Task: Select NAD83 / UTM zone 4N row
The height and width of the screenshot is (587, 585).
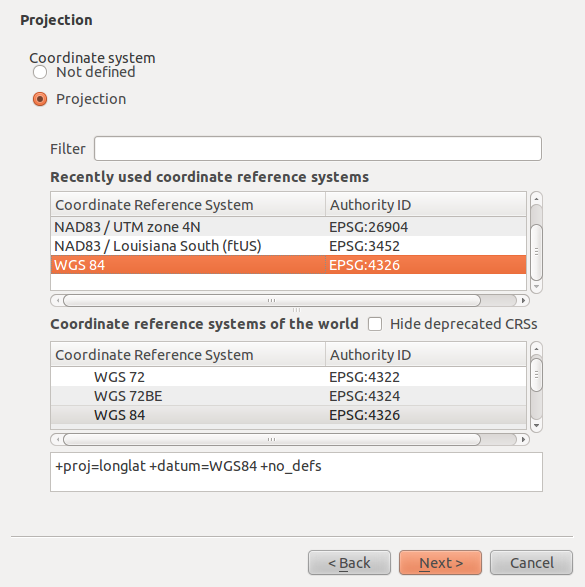Action: [289, 227]
